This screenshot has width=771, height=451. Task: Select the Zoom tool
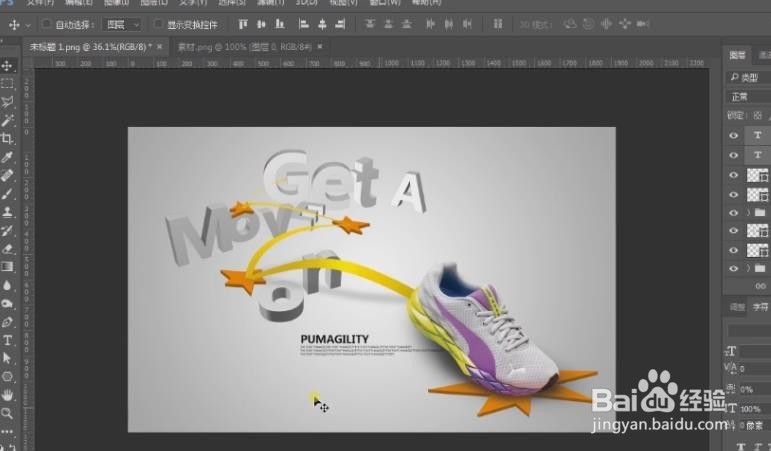[7, 413]
